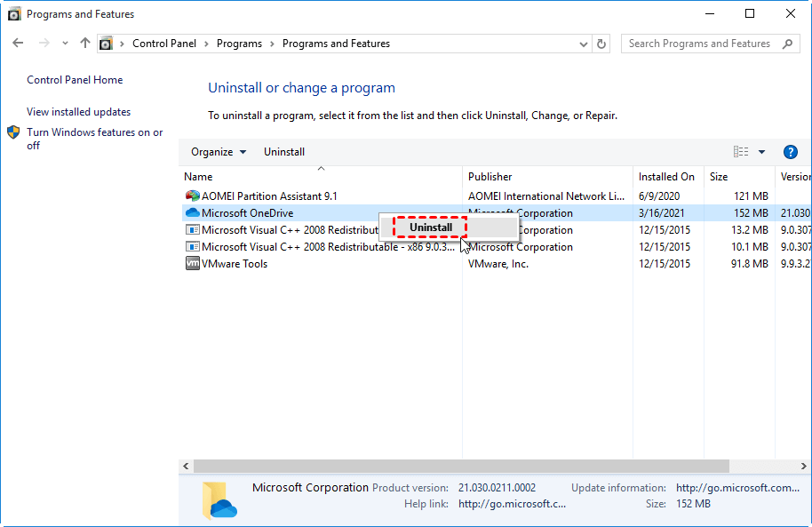Click Uninstall in the toolbar

pyautogui.click(x=284, y=152)
